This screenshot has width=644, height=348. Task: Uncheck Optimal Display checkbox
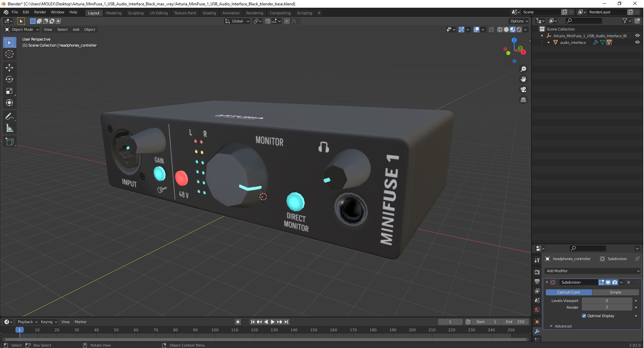pyautogui.click(x=584, y=316)
